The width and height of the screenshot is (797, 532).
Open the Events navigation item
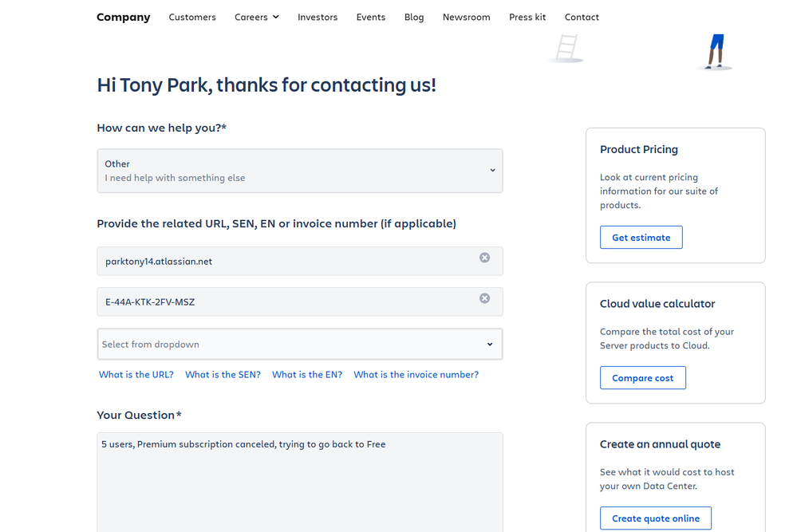coord(371,17)
